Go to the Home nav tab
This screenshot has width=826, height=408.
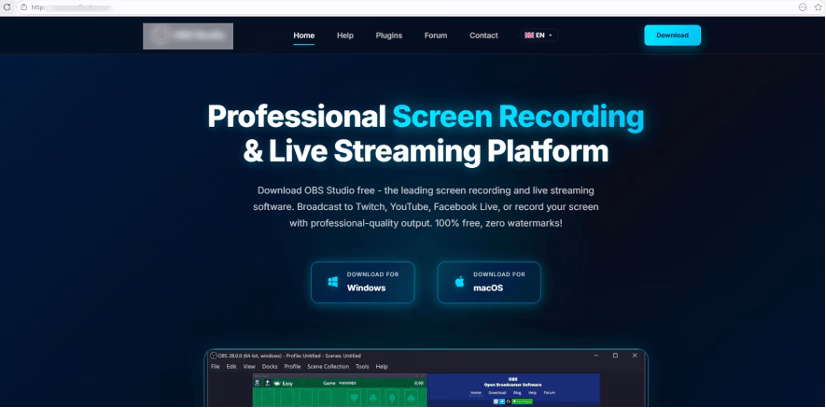pos(304,35)
